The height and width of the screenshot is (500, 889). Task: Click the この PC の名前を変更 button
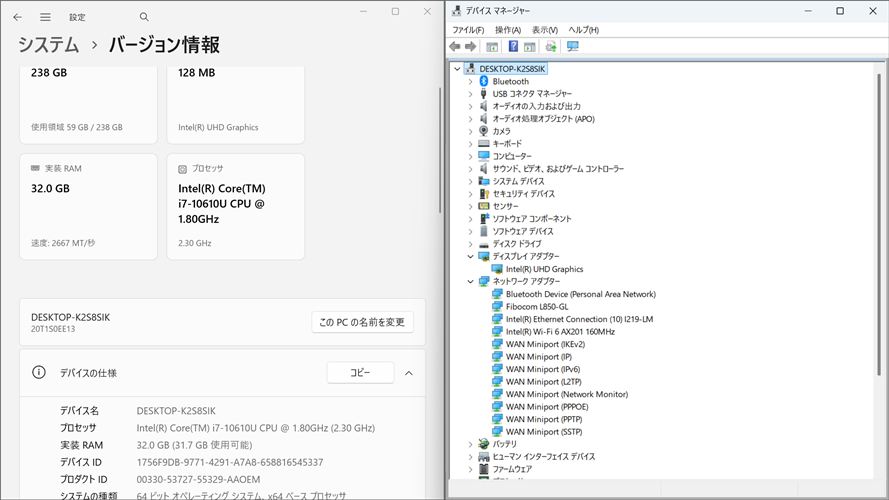point(362,322)
